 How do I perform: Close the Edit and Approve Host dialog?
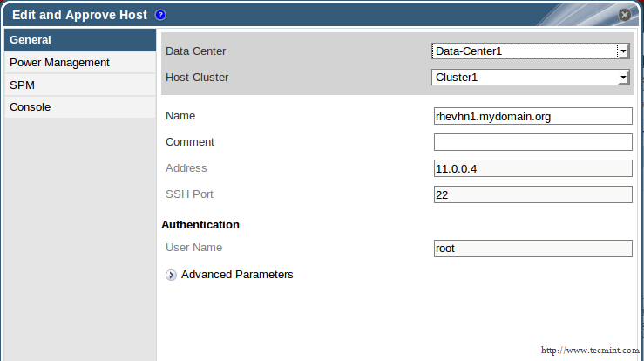pos(625,15)
